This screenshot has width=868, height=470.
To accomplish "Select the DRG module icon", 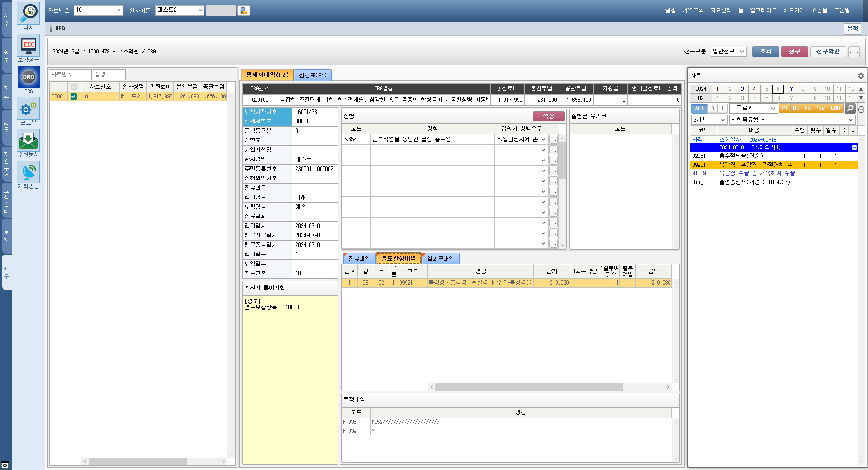I will click(28, 77).
